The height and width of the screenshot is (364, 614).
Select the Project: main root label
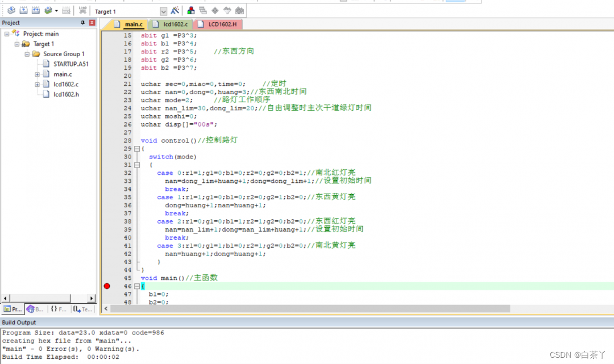[41, 34]
